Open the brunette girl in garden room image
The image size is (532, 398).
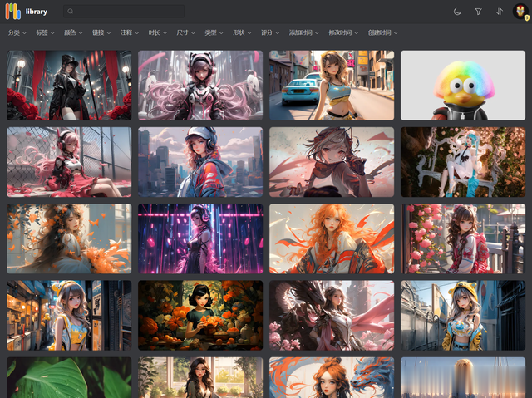click(200, 377)
